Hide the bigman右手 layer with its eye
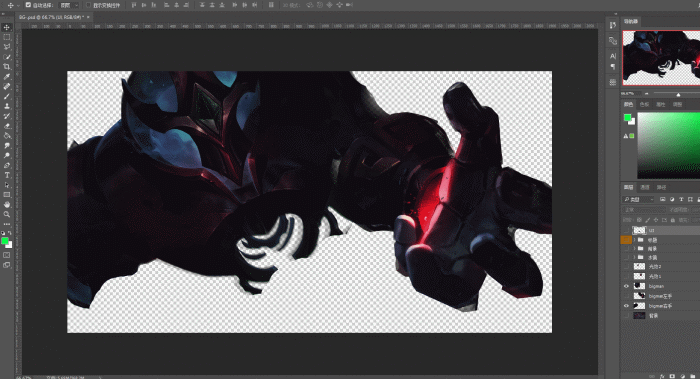 point(626,306)
